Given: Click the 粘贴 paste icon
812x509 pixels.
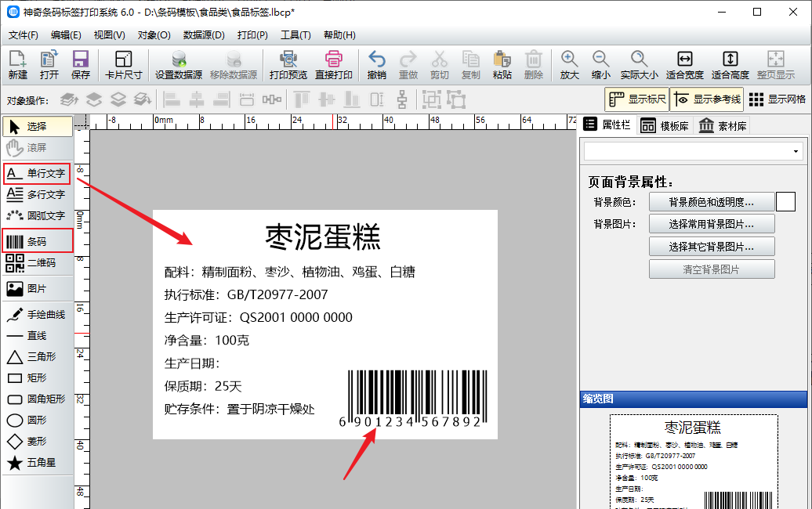Looking at the screenshot, I should tap(502, 65).
